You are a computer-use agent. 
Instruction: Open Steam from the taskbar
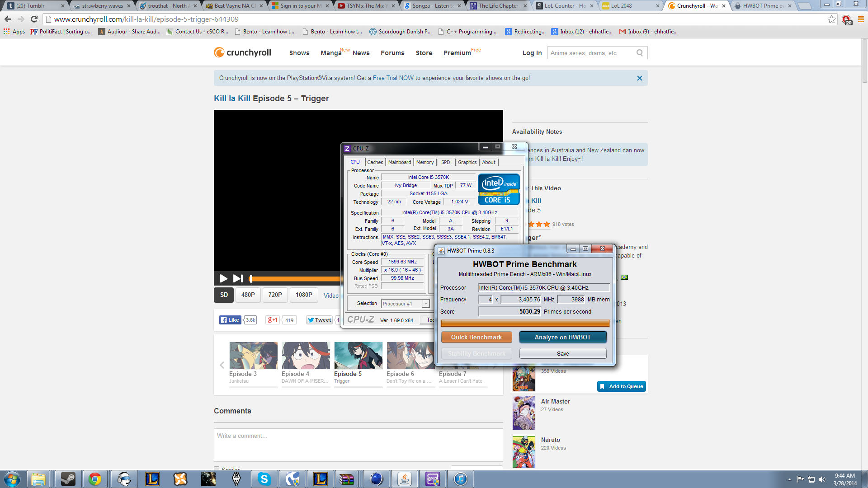[68, 479]
